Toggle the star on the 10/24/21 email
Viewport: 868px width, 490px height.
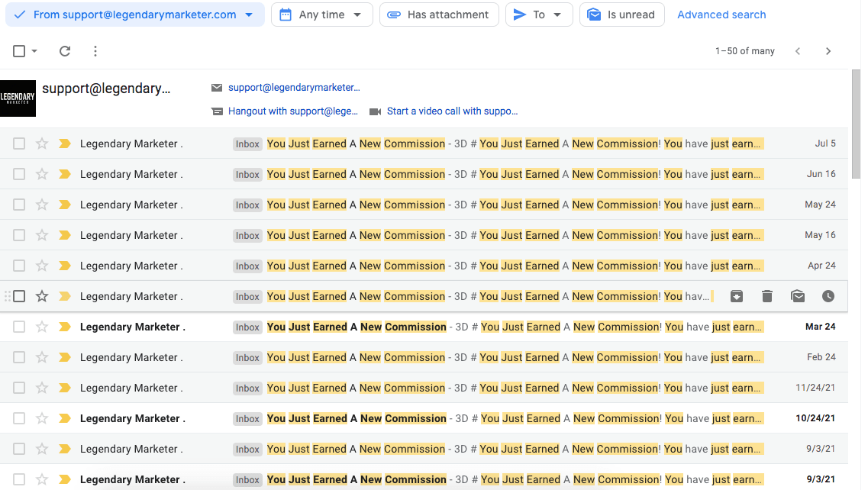tap(41, 418)
